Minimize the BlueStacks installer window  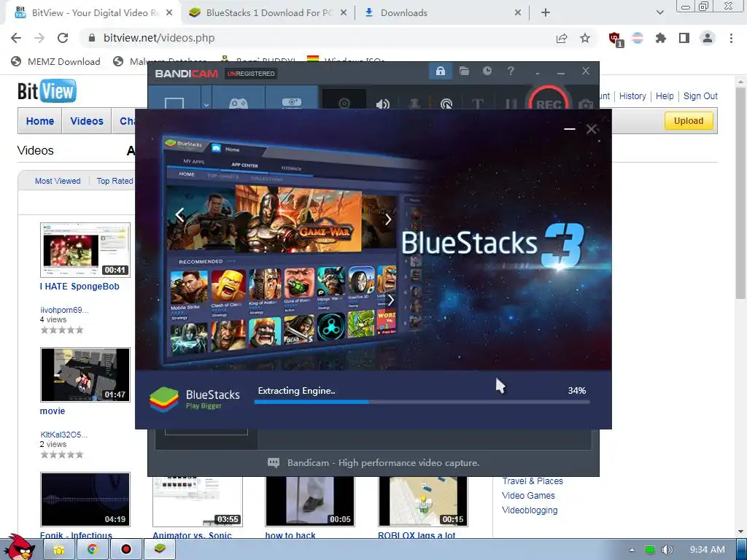569,128
